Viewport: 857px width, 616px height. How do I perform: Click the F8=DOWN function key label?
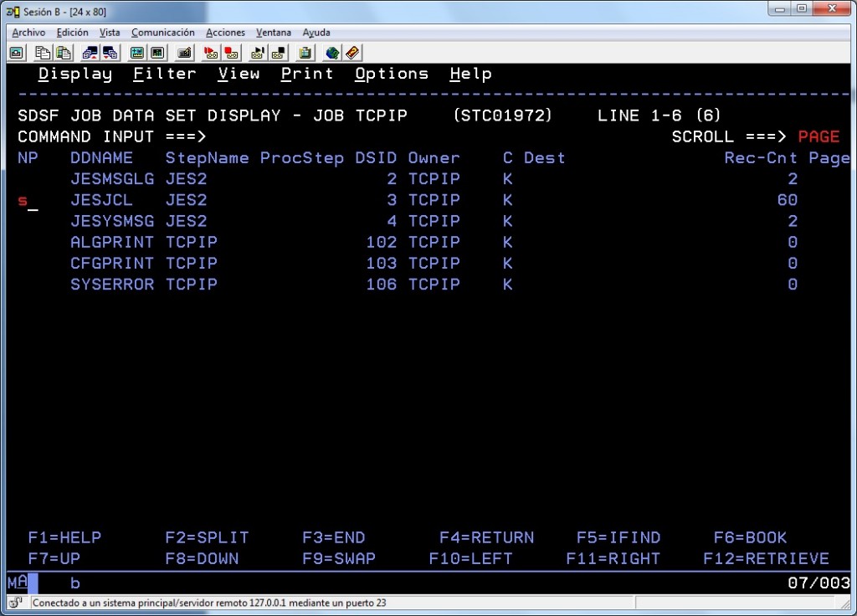[x=202, y=558]
